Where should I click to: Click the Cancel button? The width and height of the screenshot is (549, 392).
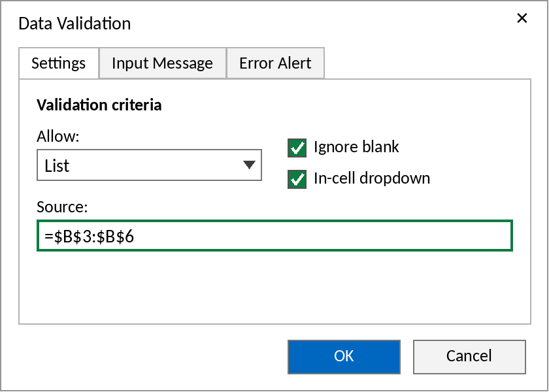click(469, 357)
